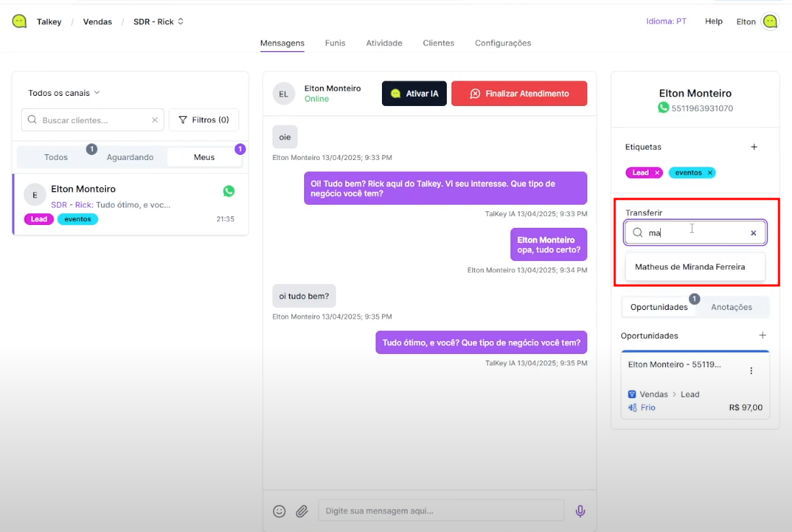Clear the Transferir search field
Screen dimensions: 792x532
coord(753,233)
